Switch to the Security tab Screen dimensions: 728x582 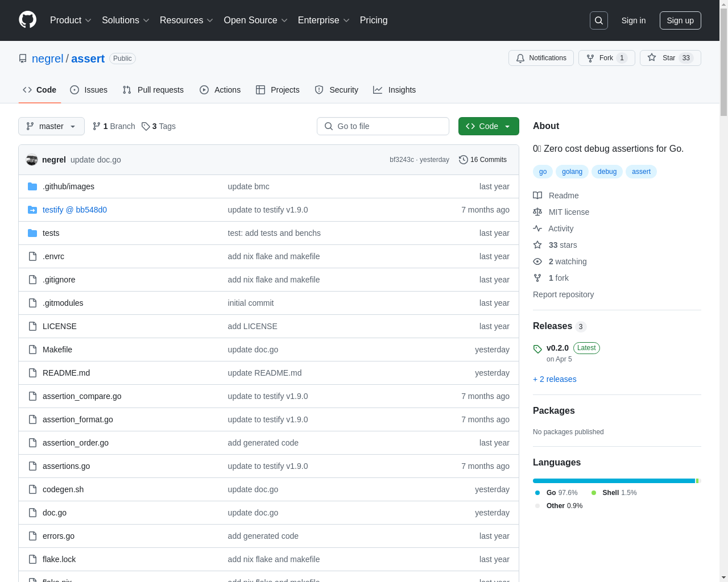[x=337, y=90]
